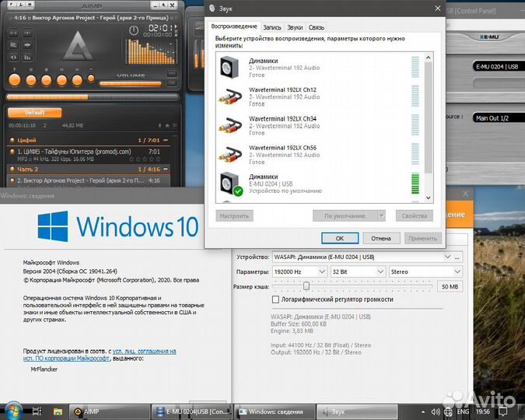Click the green level meter of E-MU 0204
Viewport: 525px width, 420px height.
(415, 184)
